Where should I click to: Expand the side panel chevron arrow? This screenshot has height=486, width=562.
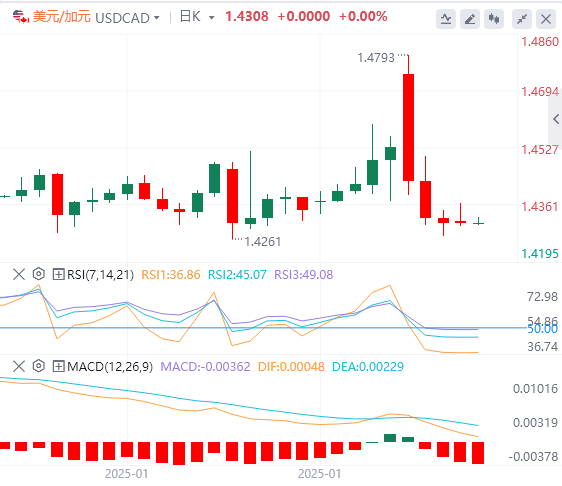556,119
